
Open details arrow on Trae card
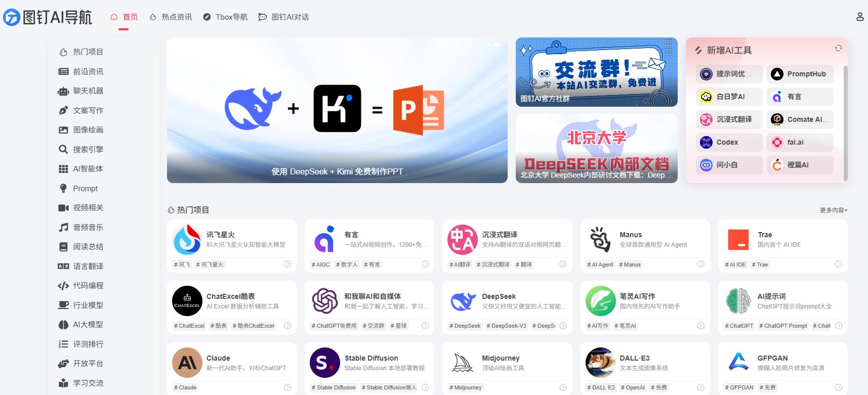[x=839, y=264]
